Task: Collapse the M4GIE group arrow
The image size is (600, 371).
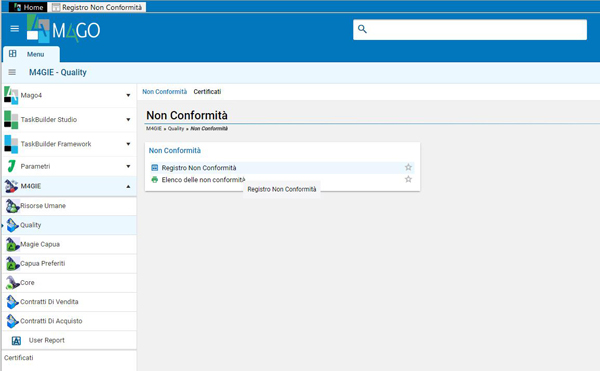Action: 128,186
